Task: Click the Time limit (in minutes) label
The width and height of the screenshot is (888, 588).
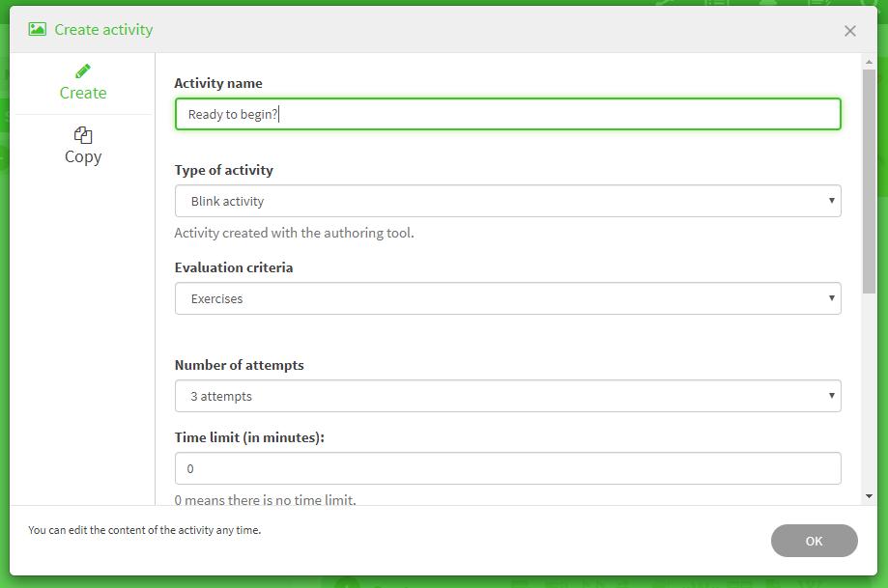Action: pos(249,437)
